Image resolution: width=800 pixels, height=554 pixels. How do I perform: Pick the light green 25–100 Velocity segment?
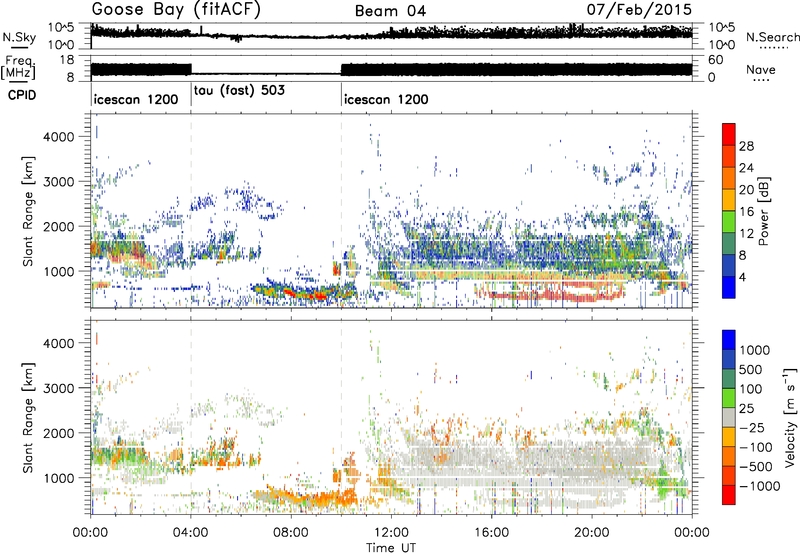729,397
